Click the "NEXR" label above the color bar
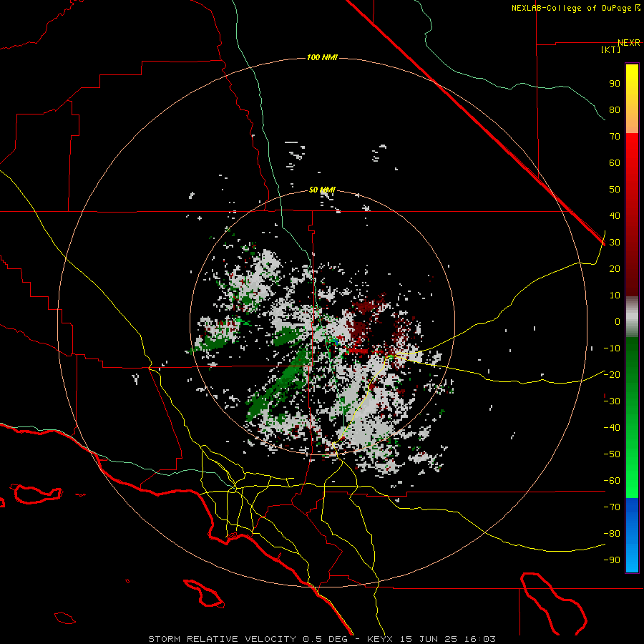Viewport: 644px width, 644px height. pos(629,43)
